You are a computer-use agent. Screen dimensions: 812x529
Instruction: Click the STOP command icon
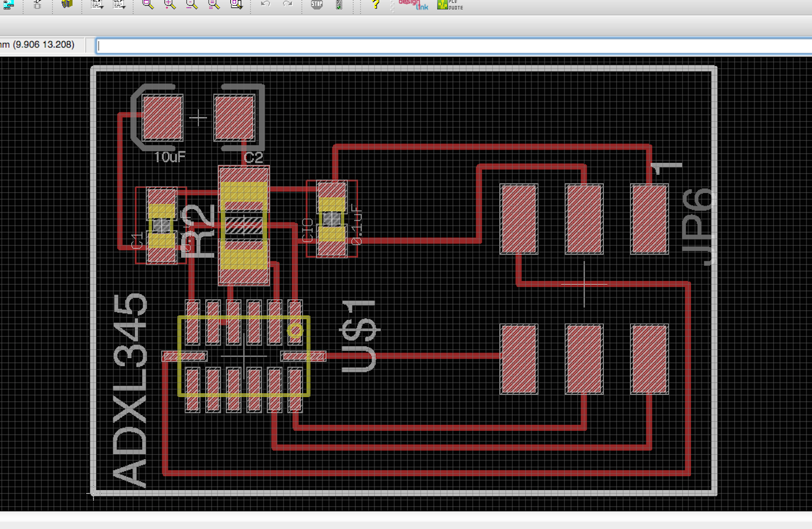(x=317, y=5)
